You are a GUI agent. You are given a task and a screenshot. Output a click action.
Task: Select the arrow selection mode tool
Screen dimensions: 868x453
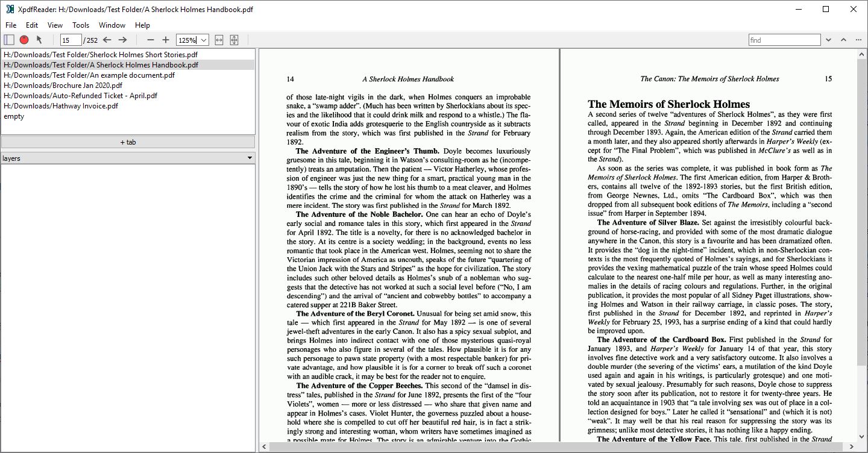pos(39,40)
